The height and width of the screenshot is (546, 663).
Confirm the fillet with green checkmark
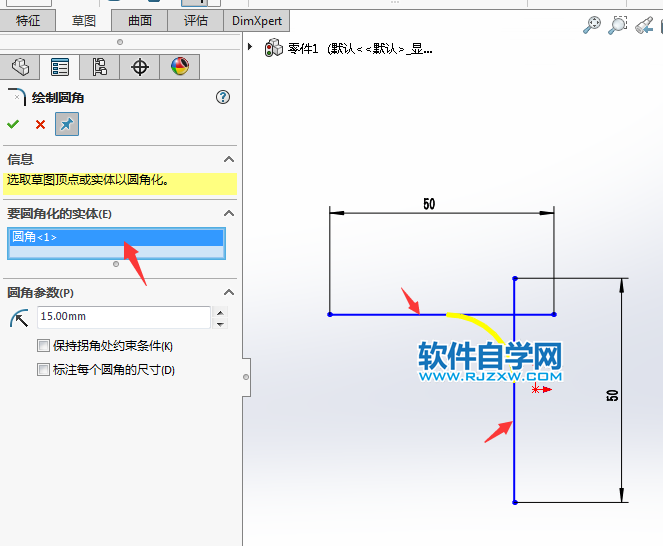[x=13, y=124]
